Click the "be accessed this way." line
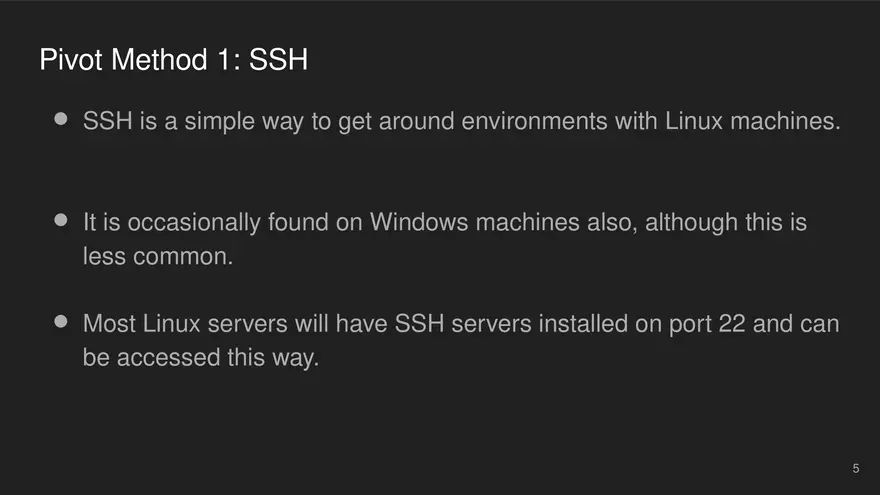Image resolution: width=880 pixels, height=495 pixels. click(200, 357)
